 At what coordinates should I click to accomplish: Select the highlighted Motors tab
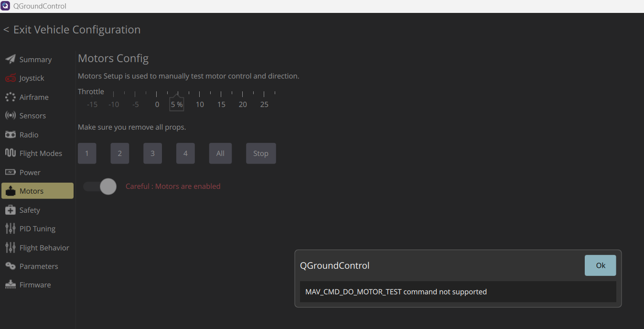click(37, 191)
